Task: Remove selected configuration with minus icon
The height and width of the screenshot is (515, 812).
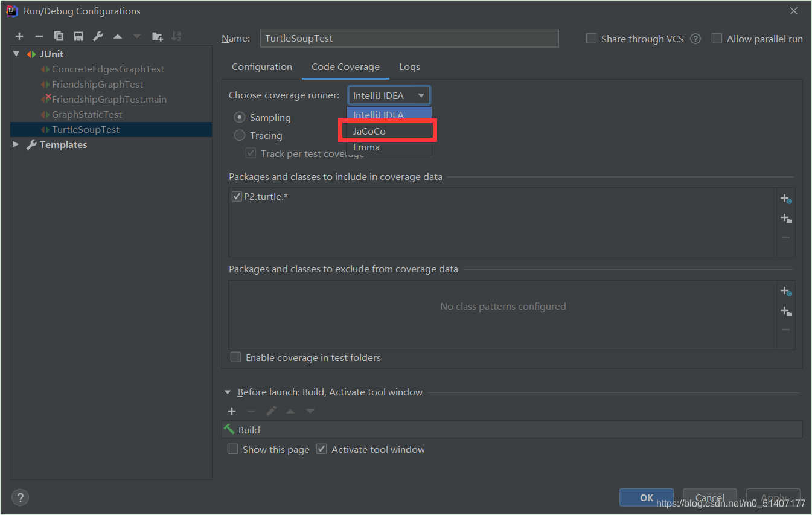Action: point(39,37)
